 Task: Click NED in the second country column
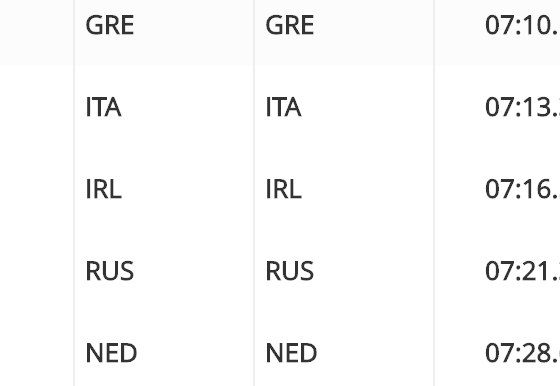point(291,353)
